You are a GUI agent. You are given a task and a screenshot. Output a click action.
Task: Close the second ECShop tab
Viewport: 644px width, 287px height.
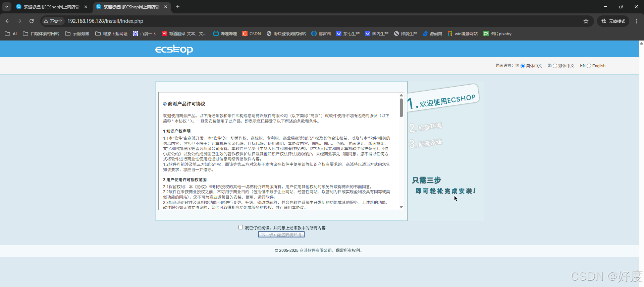pos(166,7)
